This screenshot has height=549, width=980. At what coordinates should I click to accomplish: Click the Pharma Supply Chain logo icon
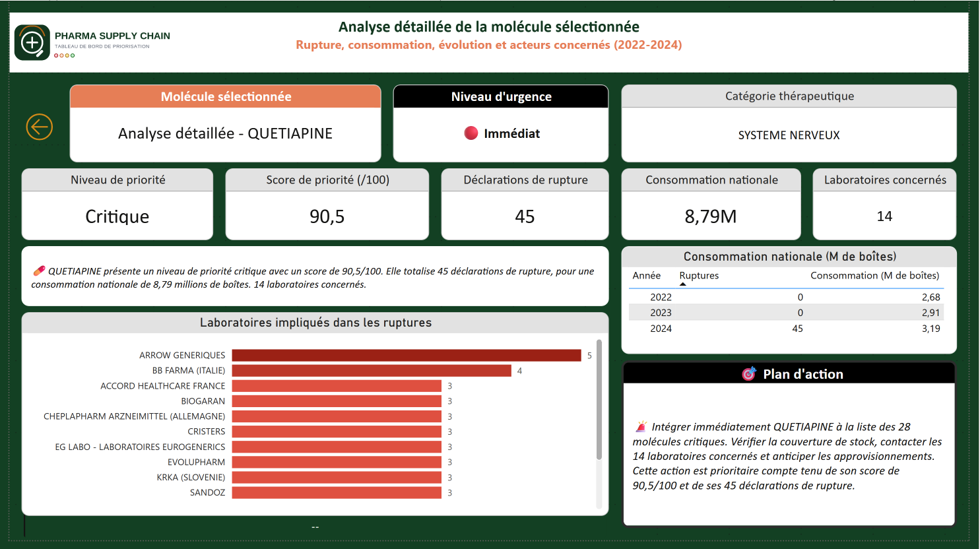32,43
